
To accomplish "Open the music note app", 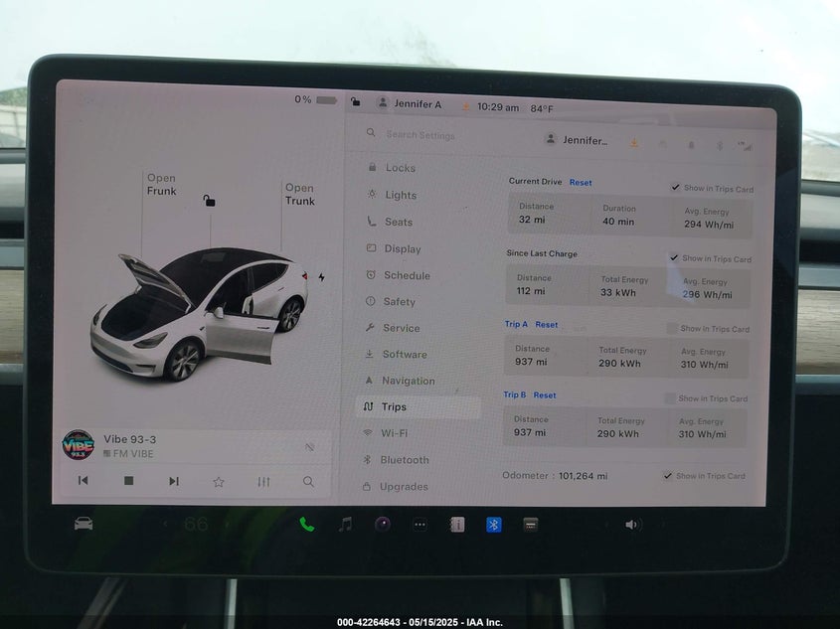I will point(345,524).
